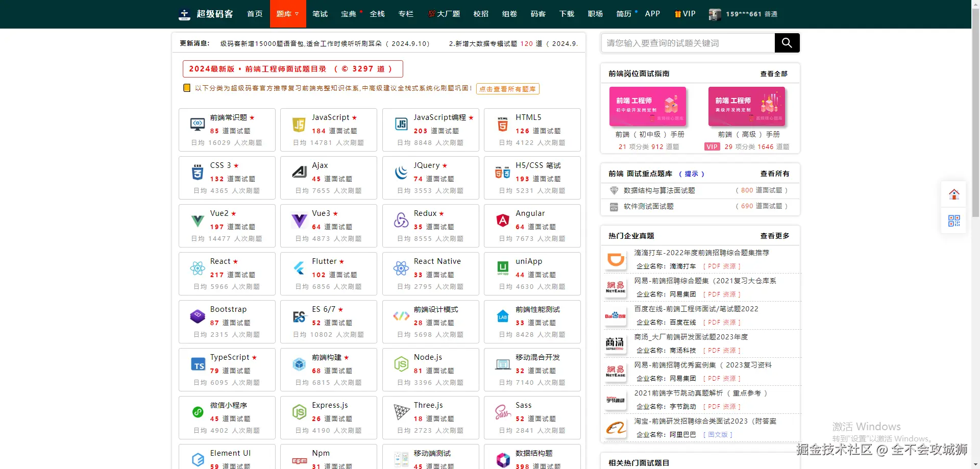
Task: Click the Node.js icon
Action: [401, 364]
